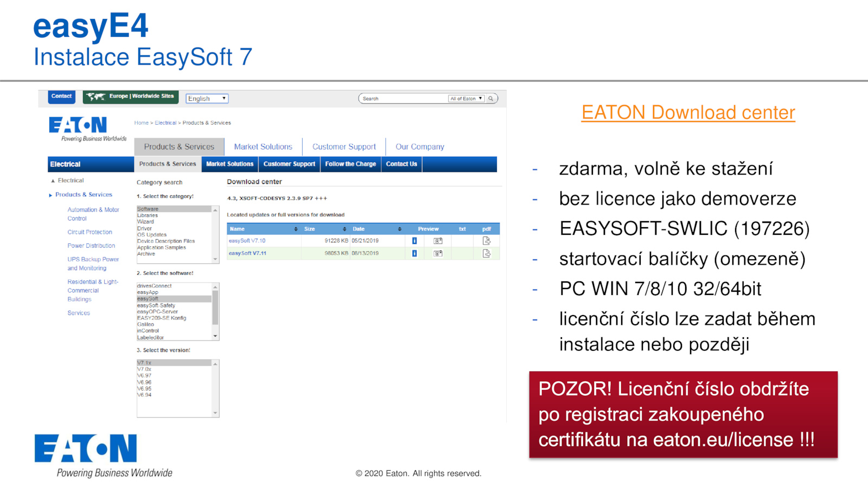The width and height of the screenshot is (868, 488).
Task: Click down arrow of category list scrollbar
Action: tap(215, 260)
